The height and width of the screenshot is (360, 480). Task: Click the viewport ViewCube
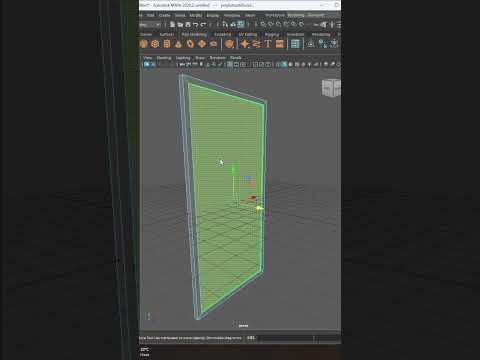(331, 88)
